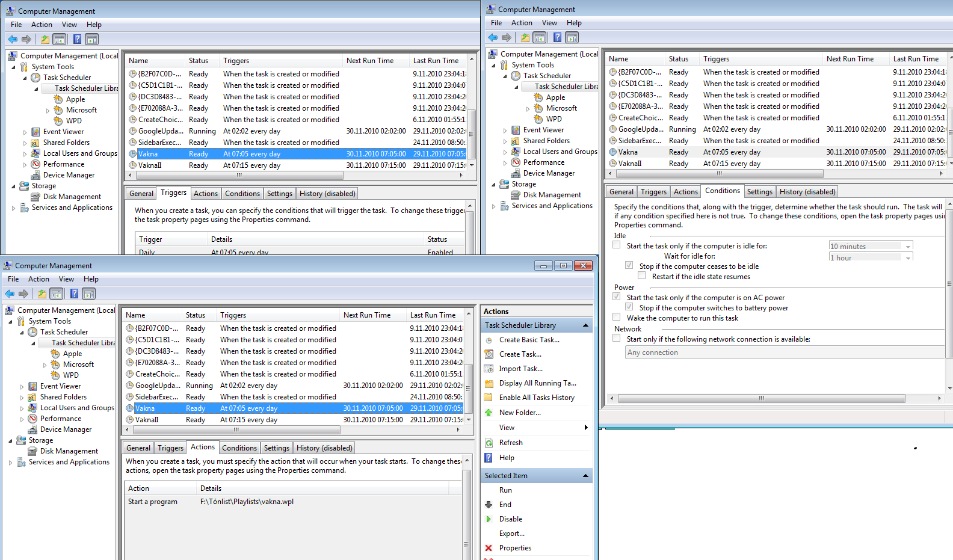Click the Display All Running Tasks icon

pos(489,383)
